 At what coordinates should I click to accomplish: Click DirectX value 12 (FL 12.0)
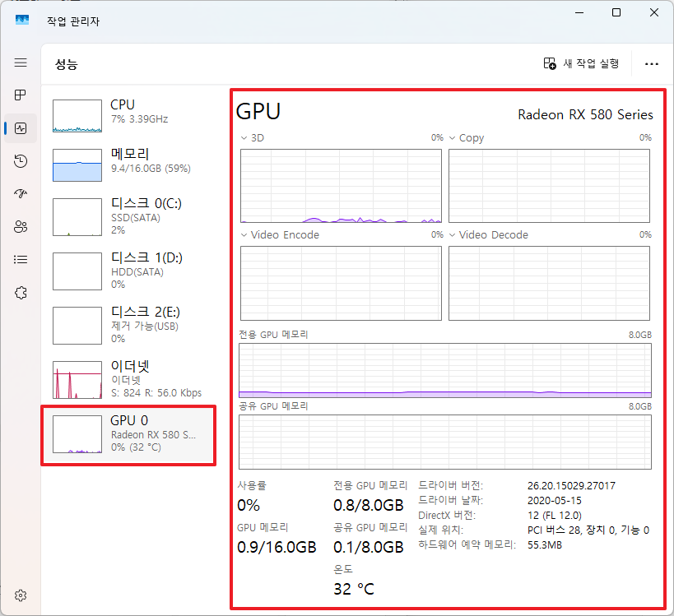point(555,516)
